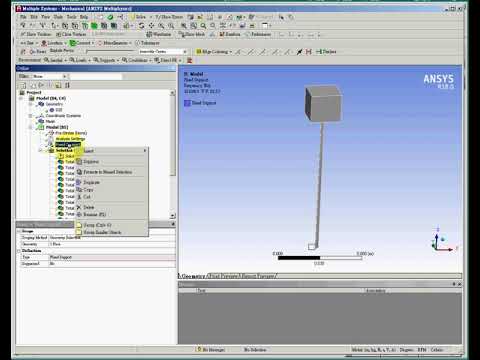Collapse the Model node expander

[22, 98]
